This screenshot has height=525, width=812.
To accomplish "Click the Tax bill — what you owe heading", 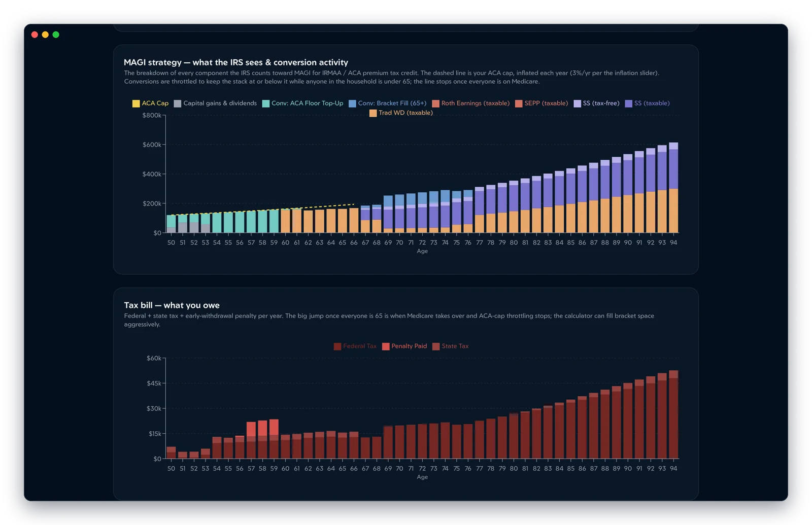I will click(172, 305).
